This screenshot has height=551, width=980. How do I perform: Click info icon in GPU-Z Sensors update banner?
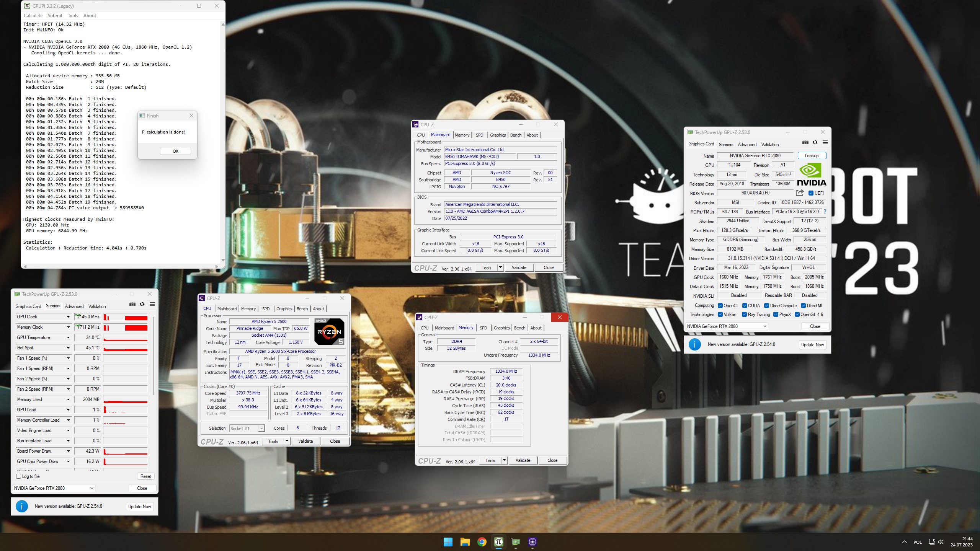(x=22, y=506)
